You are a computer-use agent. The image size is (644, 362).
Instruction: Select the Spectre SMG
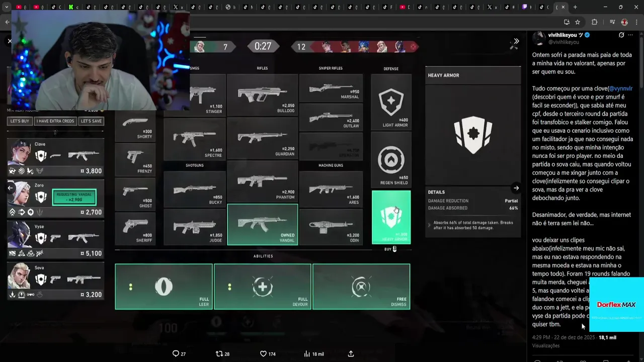pyautogui.click(x=195, y=138)
